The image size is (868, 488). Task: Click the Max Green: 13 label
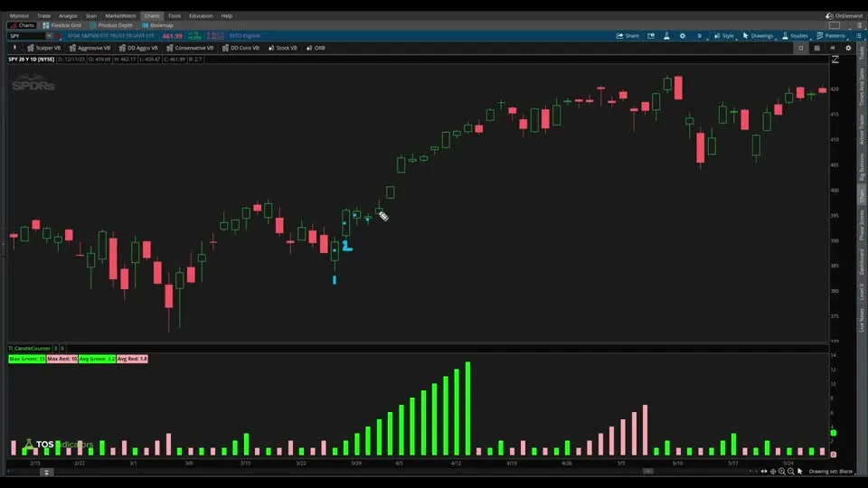[x=26, y=359]
